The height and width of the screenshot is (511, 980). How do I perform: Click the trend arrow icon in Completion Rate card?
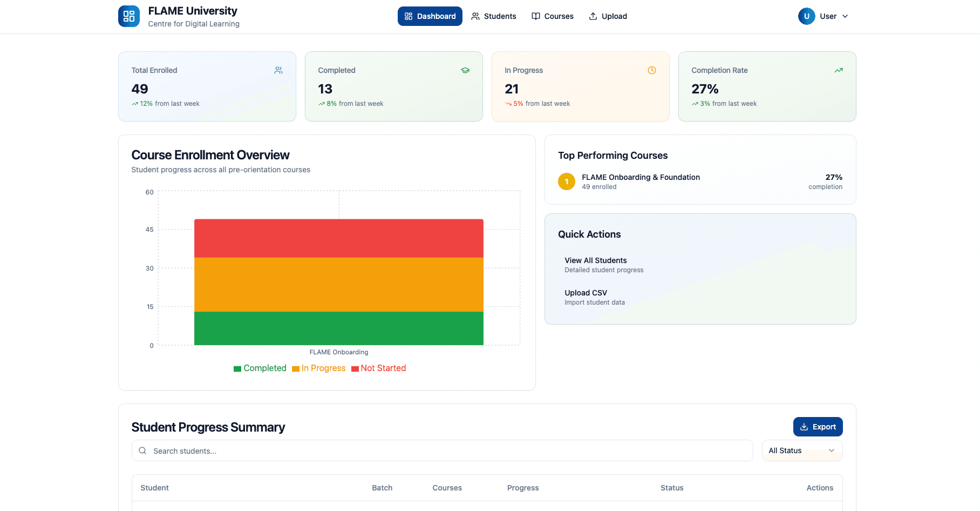839,70
